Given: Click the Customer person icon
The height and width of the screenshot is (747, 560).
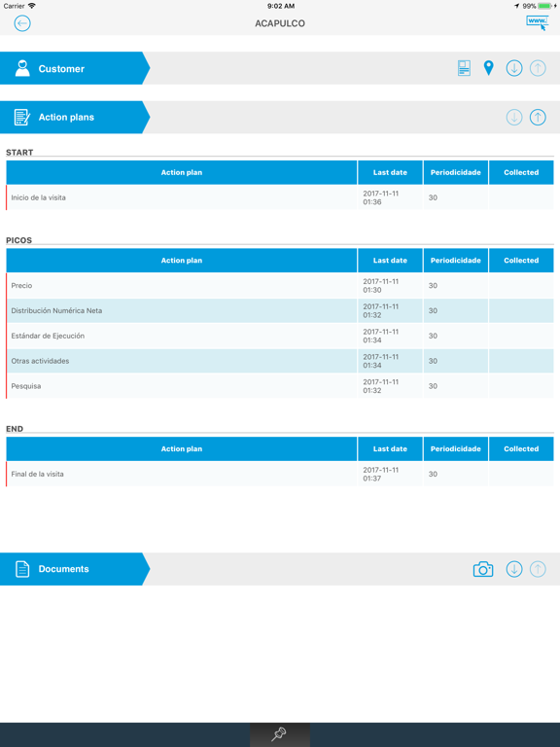Looking at the screenshot, I should 22,68.
